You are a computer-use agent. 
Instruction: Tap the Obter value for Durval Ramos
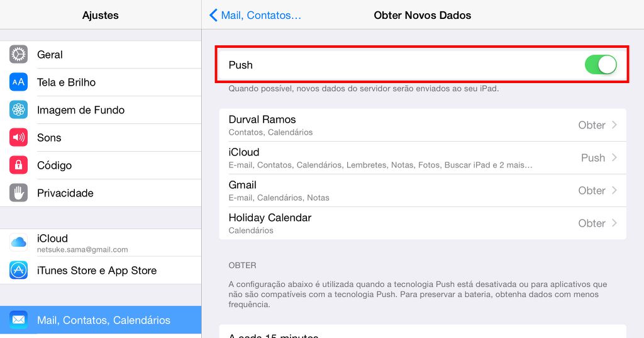(591, 125)
